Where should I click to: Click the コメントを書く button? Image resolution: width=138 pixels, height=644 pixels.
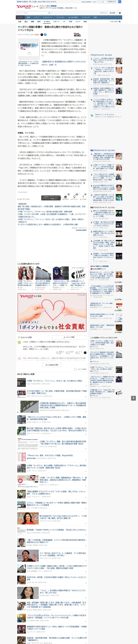[x=69, y=337]
